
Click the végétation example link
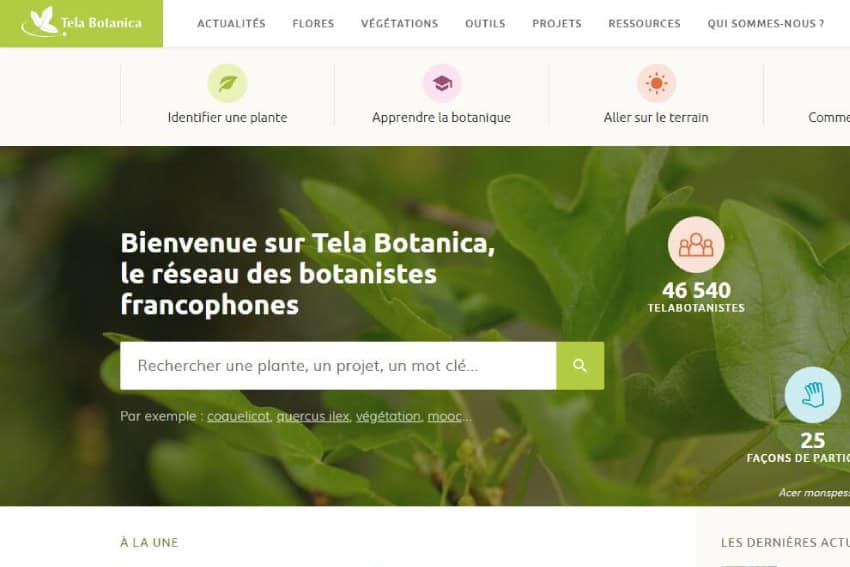point(388,416)
